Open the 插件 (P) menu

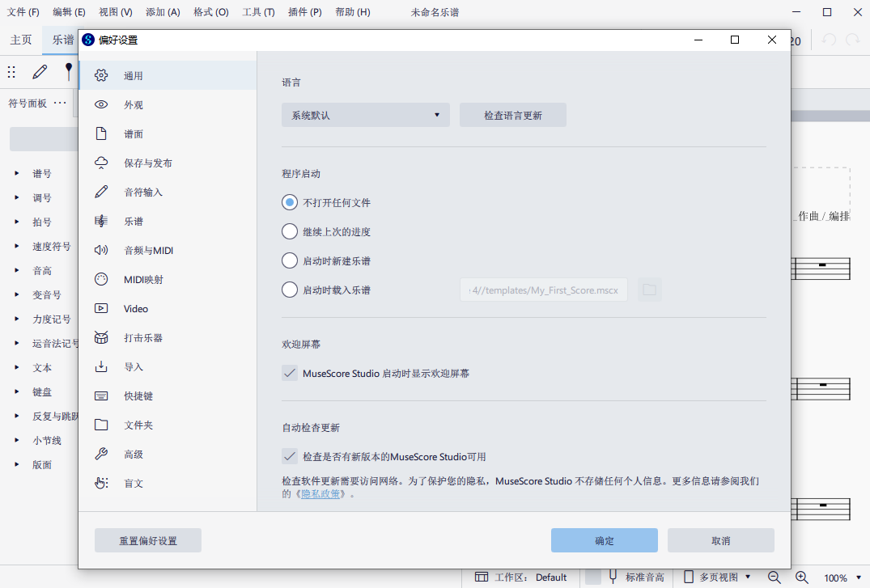(x=304, y=11)
